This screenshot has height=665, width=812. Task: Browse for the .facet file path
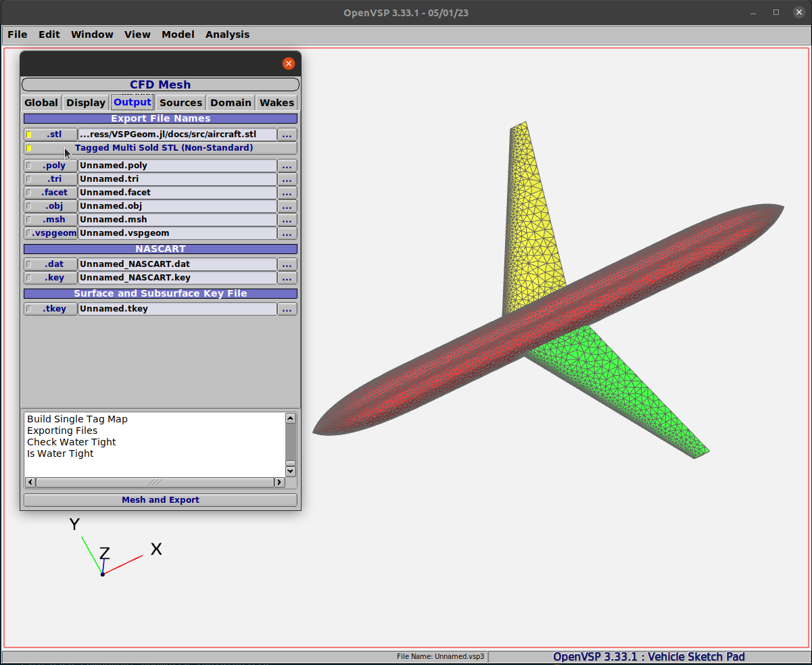pyautogui.click(x=287, y=193)
